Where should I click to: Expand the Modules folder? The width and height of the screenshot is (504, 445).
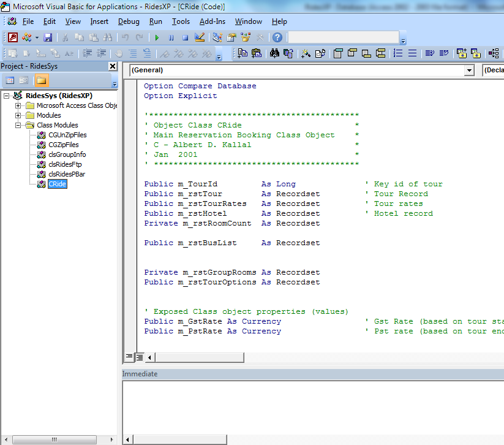pos(18,115)
